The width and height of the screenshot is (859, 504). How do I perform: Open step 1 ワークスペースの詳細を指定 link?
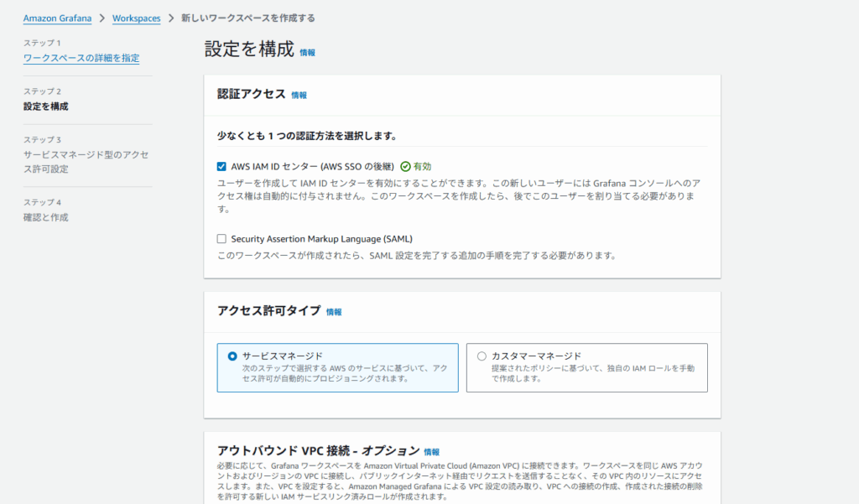click(81, 58)
